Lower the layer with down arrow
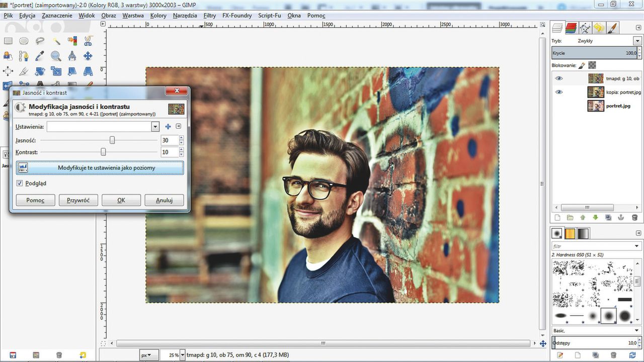The height and width of the screenshot is (362, 644). (x=596, y=218)
